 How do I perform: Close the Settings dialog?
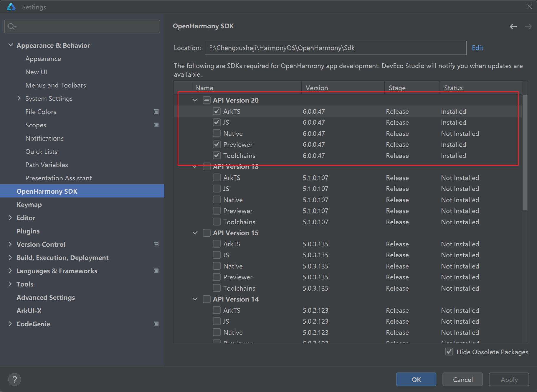tap(530, 6)
